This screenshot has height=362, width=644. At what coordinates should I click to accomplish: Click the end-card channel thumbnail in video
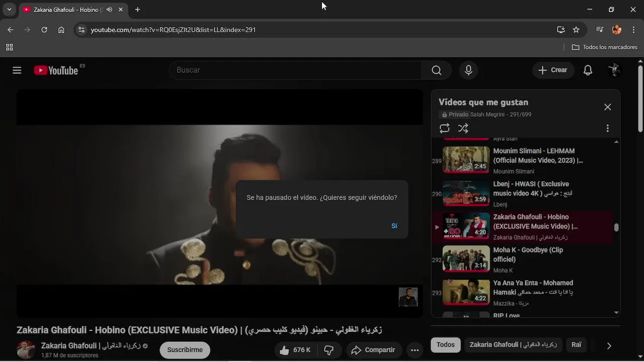(408, 297)
